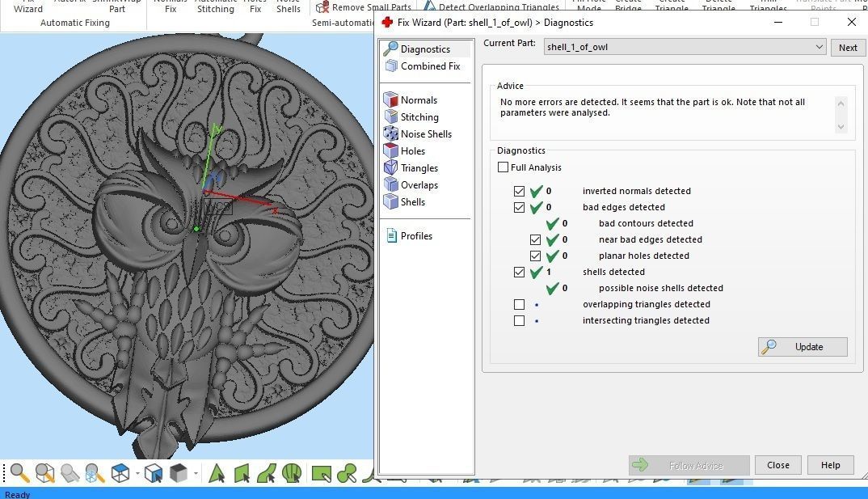Viewport: 868px width, 499px height.
Task: Open the Current Part dropdown shell_1_of_owl
Action: click(685, 47)
